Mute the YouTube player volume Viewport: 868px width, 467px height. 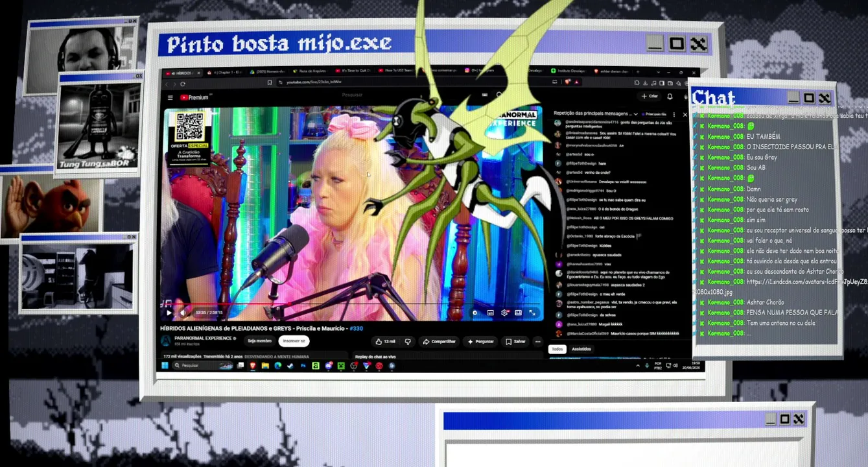[183, 313]
